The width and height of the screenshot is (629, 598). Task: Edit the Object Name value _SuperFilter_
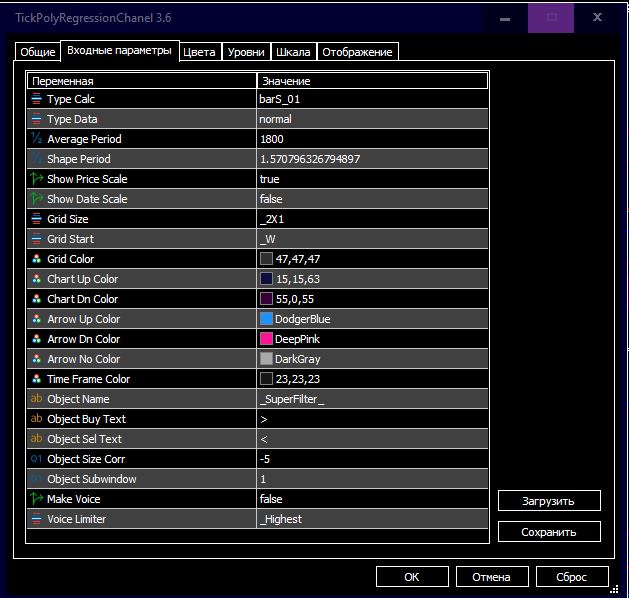[372, 399]
